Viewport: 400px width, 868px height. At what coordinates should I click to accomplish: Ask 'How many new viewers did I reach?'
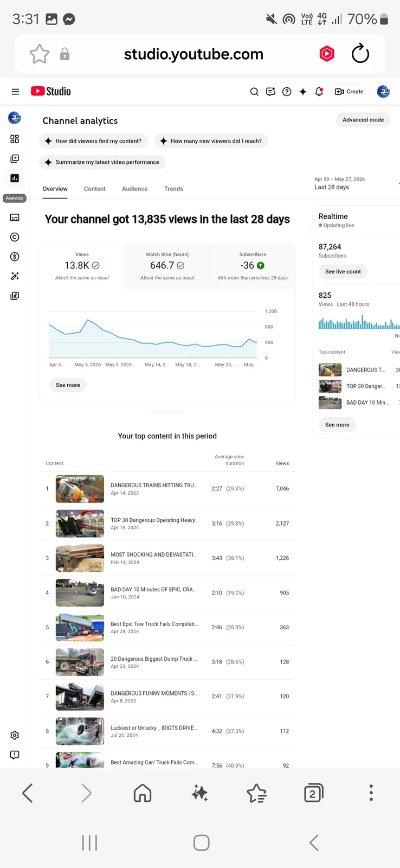click(211, 141)
